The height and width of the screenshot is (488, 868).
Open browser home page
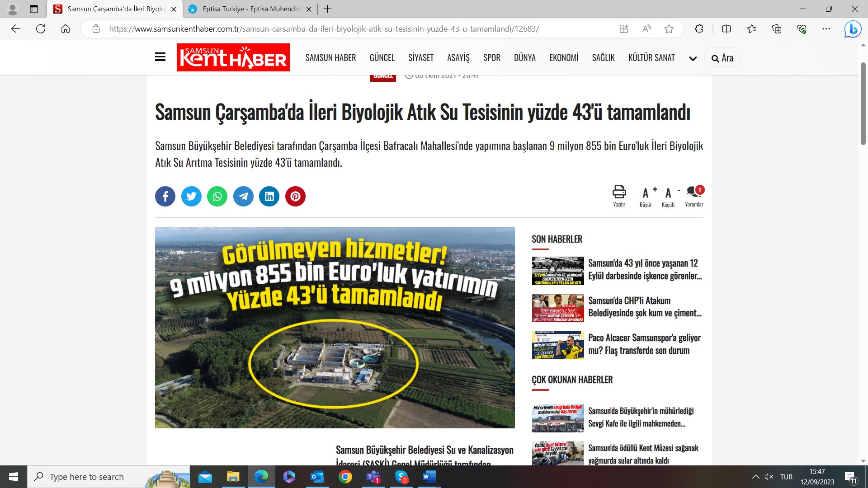tap(66, 29)
